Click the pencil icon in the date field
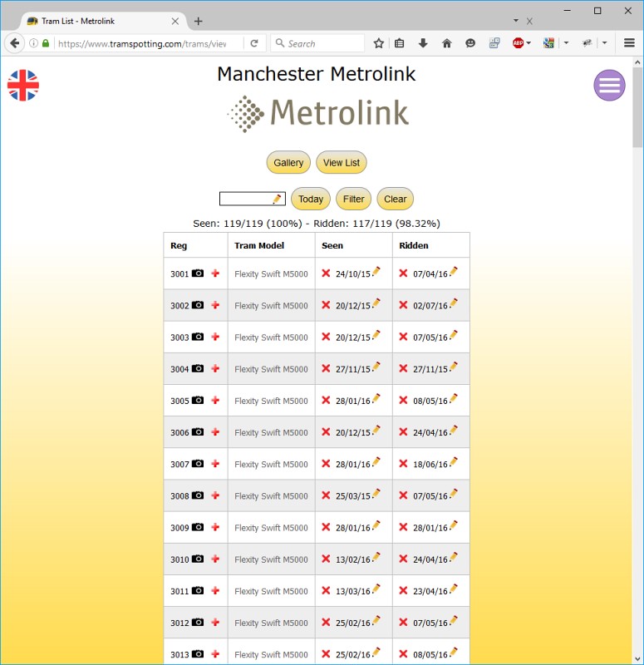Image resolution: width=644 pixels, height=665 pixels. [x=277, y=199]
